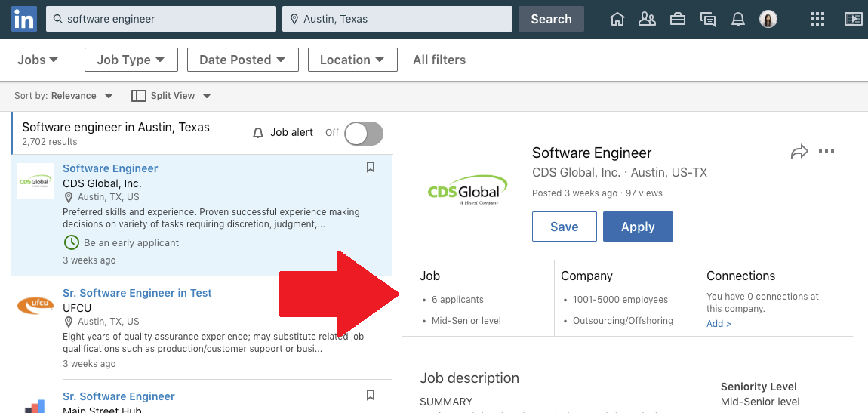
Task: Click the '1001-5000 employees' text
Action: click(620, 300)
